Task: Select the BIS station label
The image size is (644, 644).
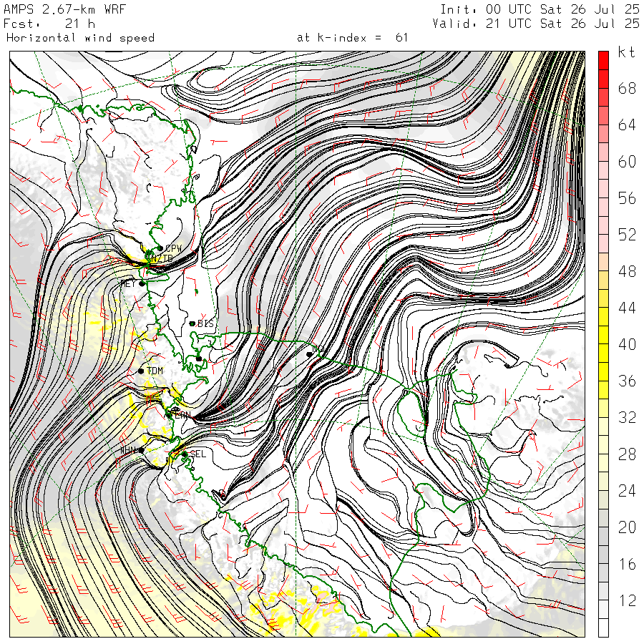Action: click(x=206, y=323)
